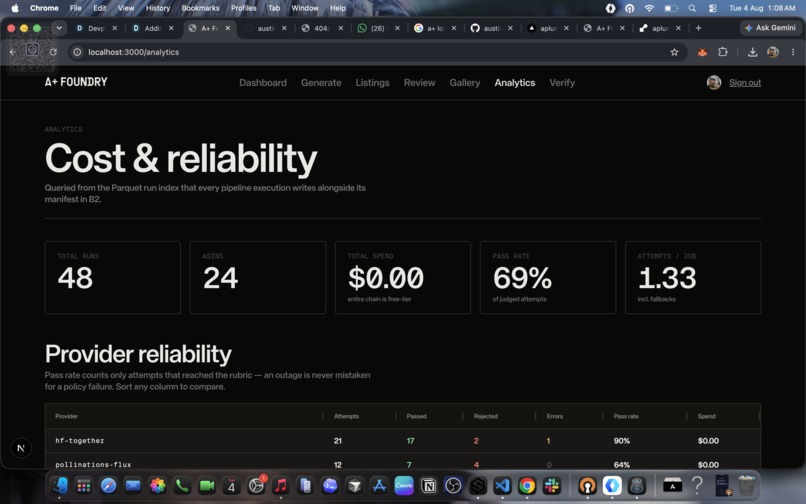Open the Next.js dev tools badge

coord(21,448)
